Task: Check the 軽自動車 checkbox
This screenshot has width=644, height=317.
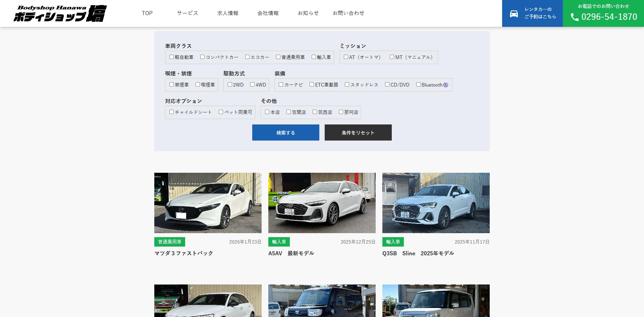Action: coord(171,57)
